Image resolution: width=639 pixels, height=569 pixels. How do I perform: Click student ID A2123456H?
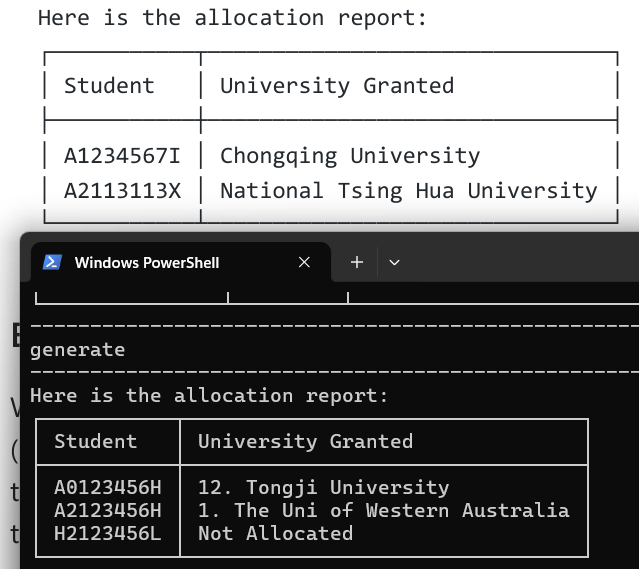tap(108, 511)
